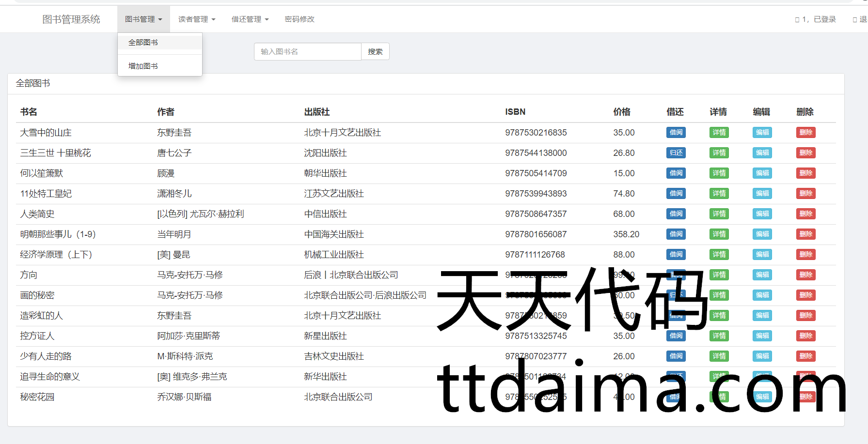The image size is (868, 444).
Task: Show details for 经济学原理 (上下)
Action: (719, 255)
